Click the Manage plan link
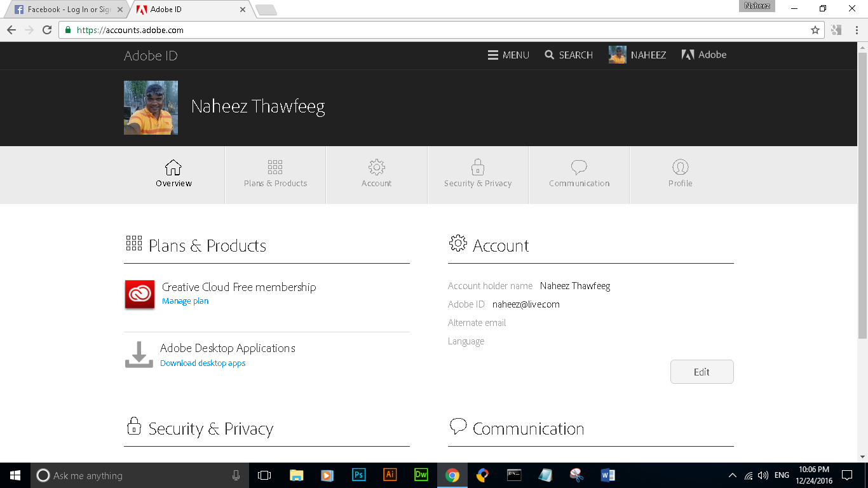Viewport: 868px width, 488px height. click(x=185, y=301)
